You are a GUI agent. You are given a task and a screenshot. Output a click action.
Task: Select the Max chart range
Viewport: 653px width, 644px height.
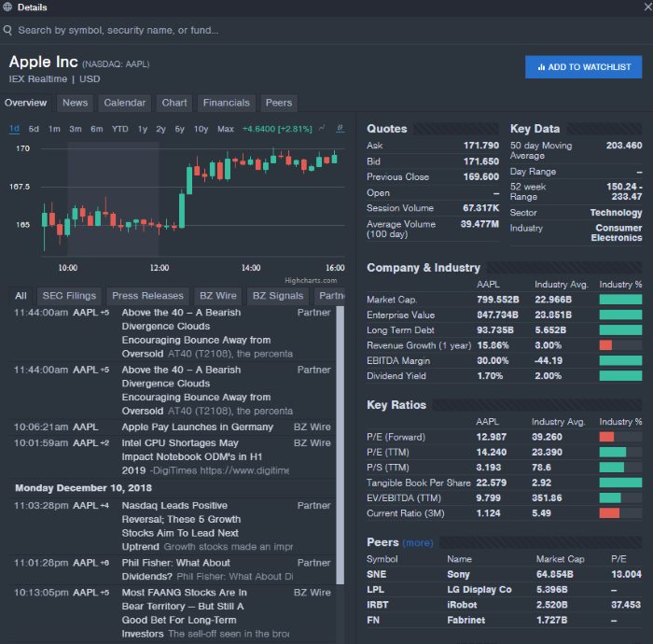[x=226, y=129]
